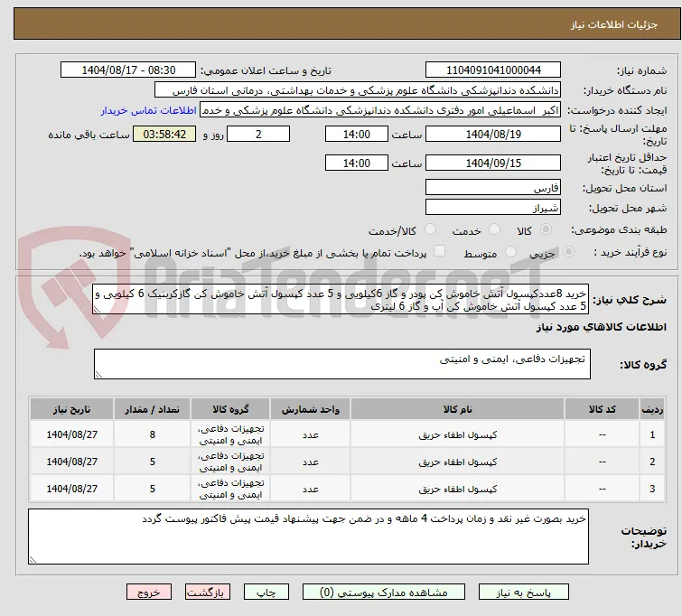This screenshot has height=616, width=682.
Task: Click the price validity hour field 14:00
Action: coord(357,163)
